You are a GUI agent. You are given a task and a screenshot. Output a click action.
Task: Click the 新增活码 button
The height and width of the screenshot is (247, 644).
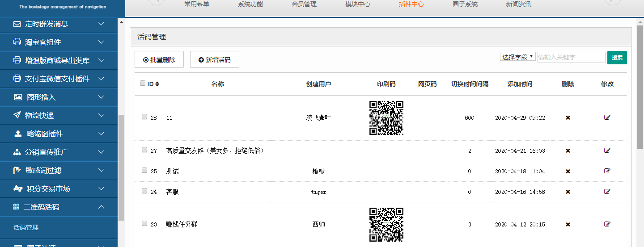coord(215,59)
